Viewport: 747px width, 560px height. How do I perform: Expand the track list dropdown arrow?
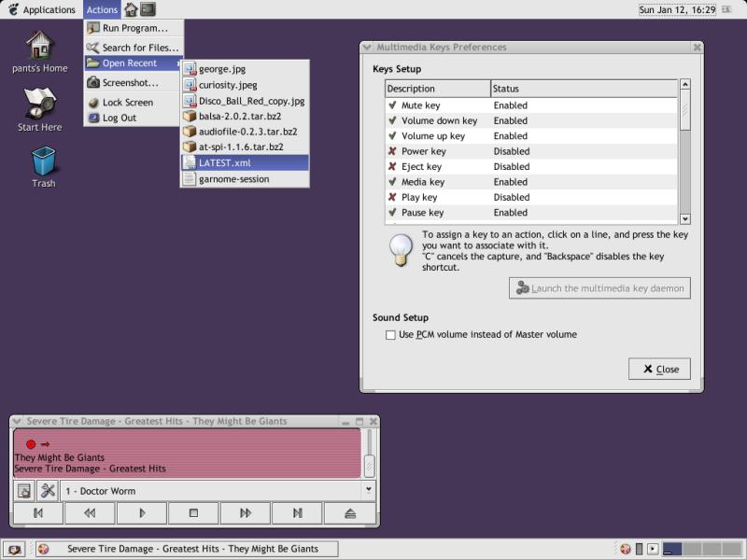[368, 489]
